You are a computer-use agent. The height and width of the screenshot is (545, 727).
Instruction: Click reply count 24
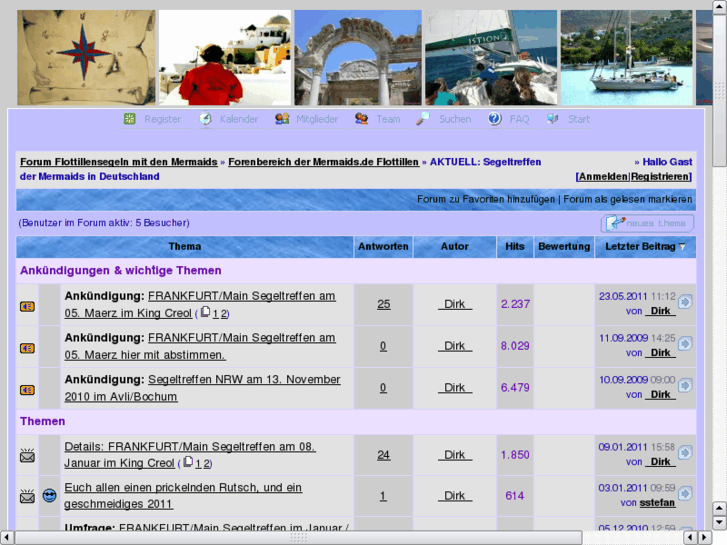[383, 455]
